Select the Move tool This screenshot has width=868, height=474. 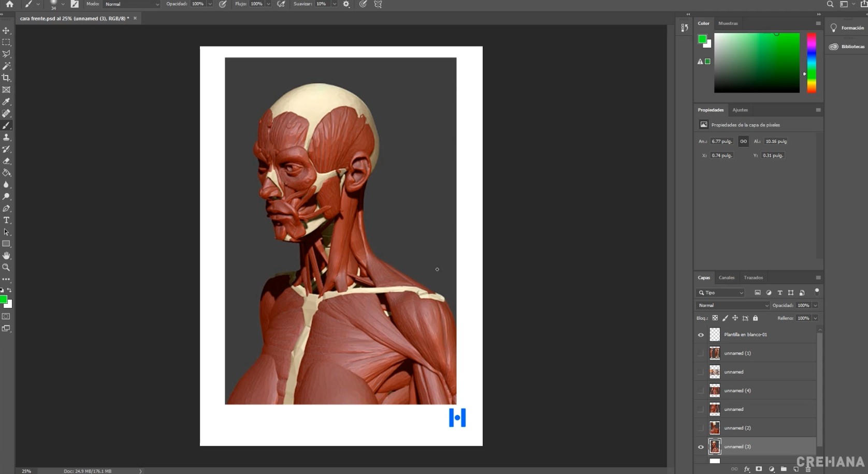click(6, 31)
